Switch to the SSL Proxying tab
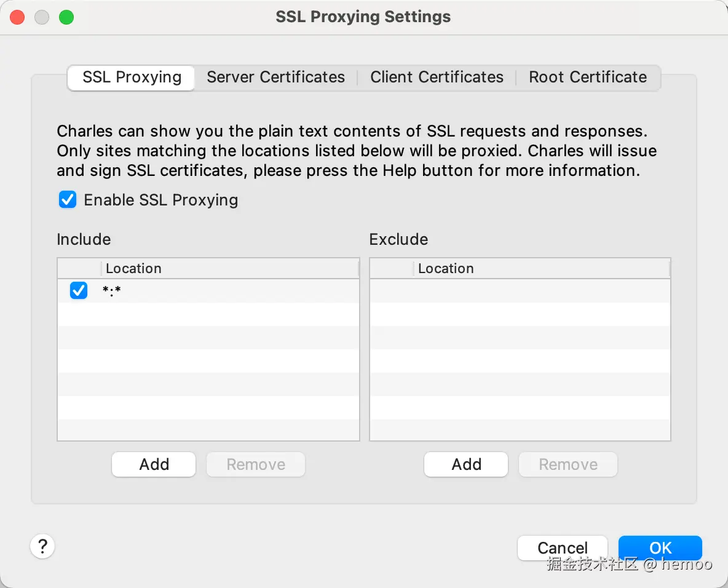Screen dimensions: 728x588 pyautogui.click(x=132, y=77)
